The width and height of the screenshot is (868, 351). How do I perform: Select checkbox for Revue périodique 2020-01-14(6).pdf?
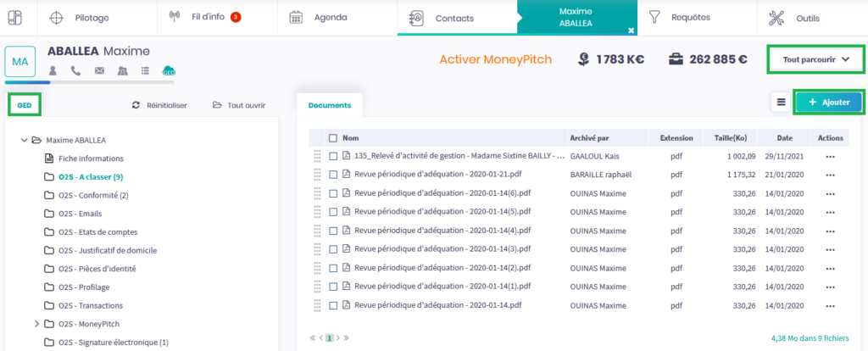(x=333, y=192)
